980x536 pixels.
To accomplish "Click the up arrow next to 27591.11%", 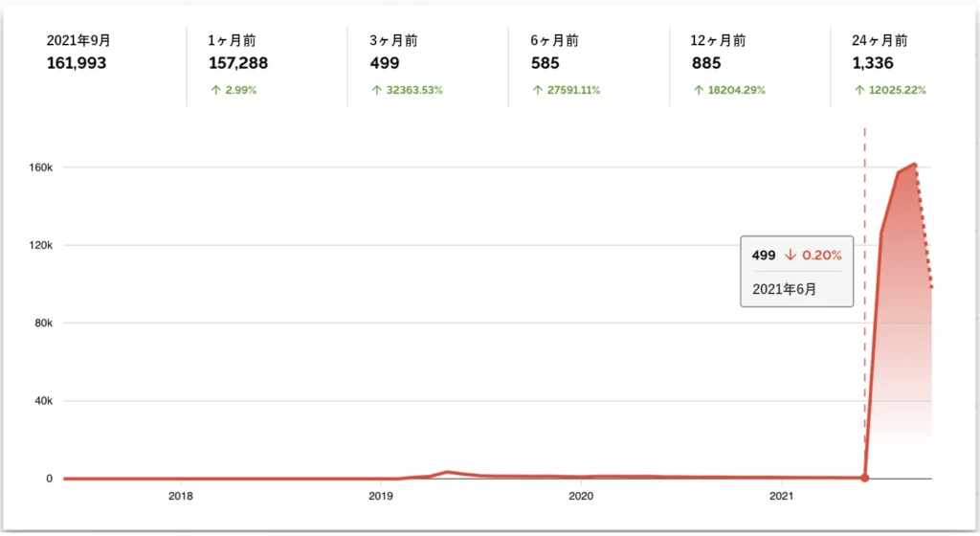I will pyautogui.click(x=536, y=90).
